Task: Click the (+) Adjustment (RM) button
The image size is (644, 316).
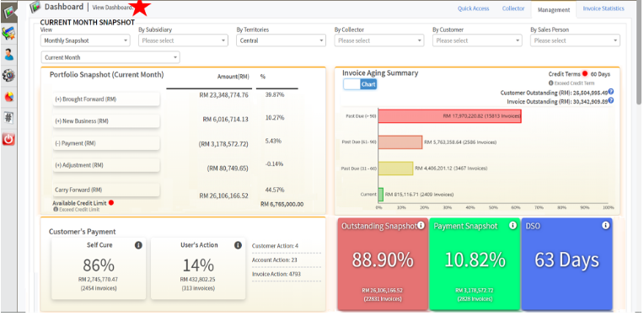Action: tap(106, 165)
